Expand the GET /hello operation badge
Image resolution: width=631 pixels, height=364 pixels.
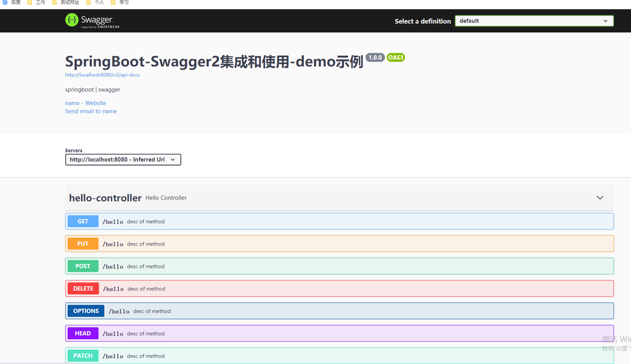83,221
